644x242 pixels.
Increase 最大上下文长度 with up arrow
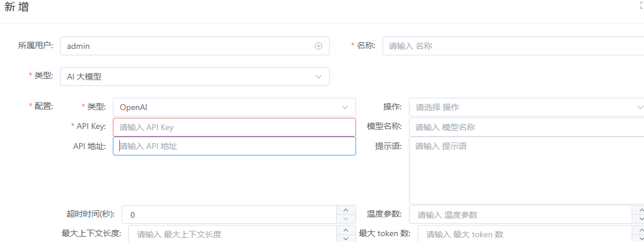pyautogui.click(x=346, y=230)
